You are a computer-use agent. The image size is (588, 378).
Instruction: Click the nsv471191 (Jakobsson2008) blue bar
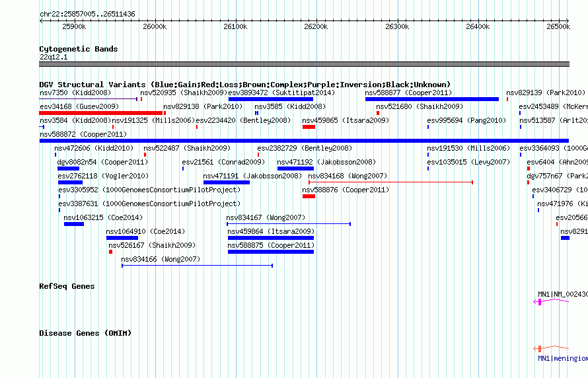[x=227, y=182]
